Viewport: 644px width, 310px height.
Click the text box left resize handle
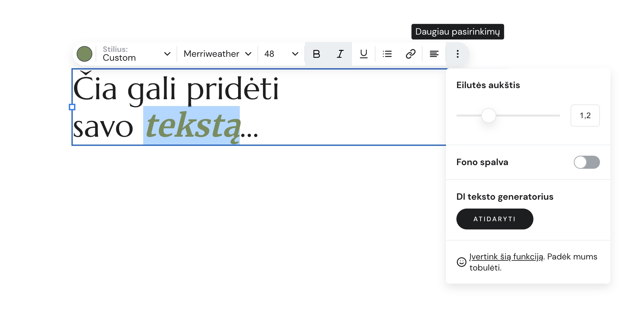click(x=72, y=107)
